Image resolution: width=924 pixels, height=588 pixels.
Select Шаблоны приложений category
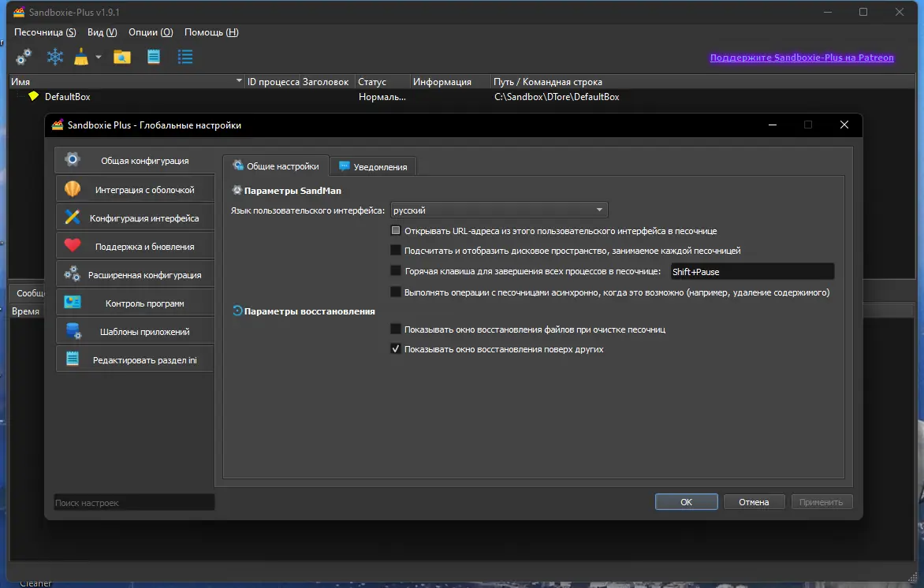pyautogui.click(x=135, y=331)
